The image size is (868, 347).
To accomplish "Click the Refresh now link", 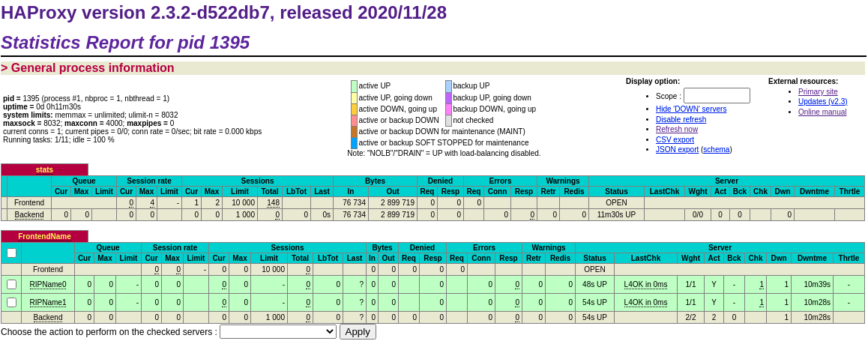I will point(676,130).
